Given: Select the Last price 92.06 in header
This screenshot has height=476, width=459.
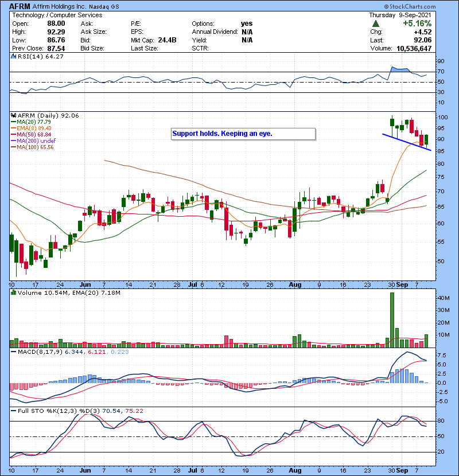Looking at the screenshot, I should (422, 40).
